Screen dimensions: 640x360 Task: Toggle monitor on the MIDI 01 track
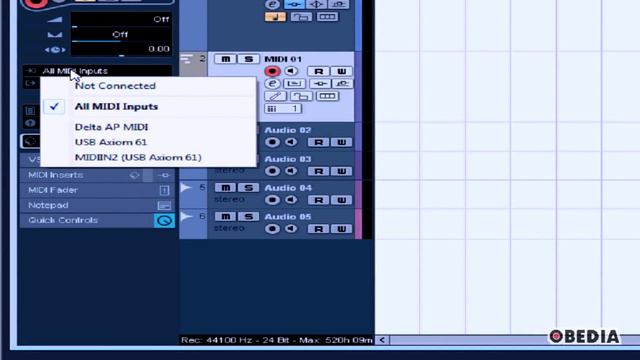point(291,71)
